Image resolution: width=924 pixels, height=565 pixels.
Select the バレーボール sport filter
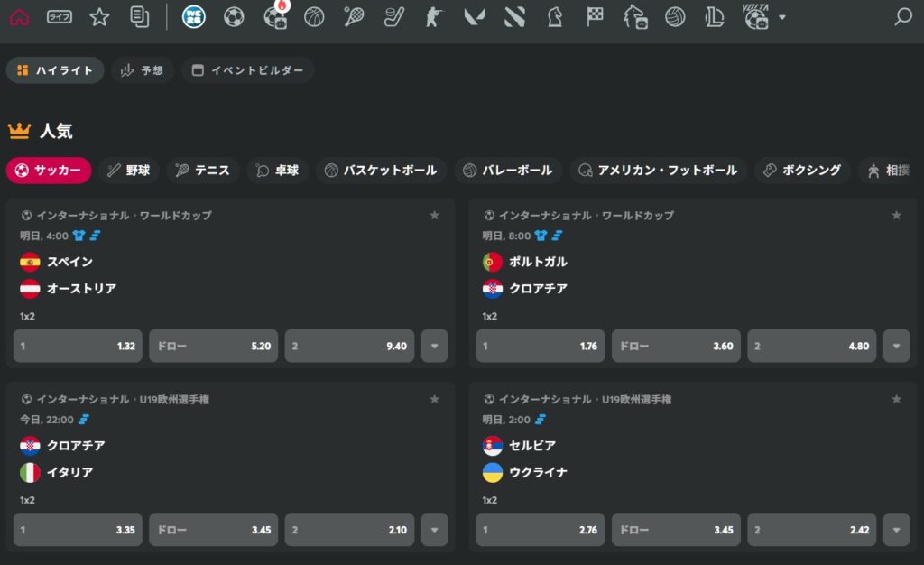[x=508, y=171]
